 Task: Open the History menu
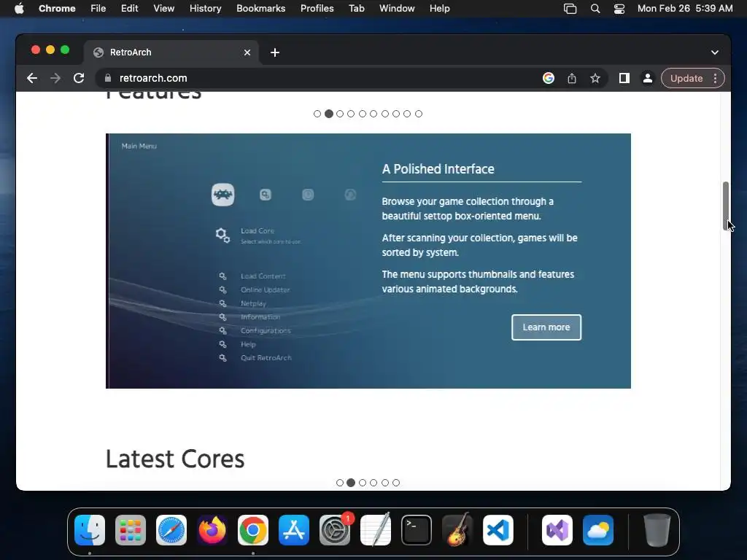[x=205, y=9]
